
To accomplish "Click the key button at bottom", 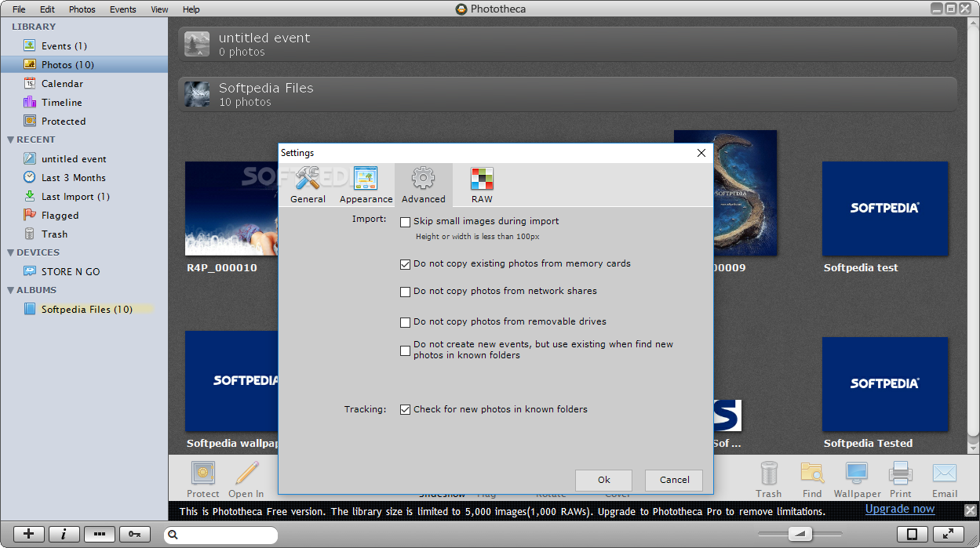I will [x=134, y=534].
